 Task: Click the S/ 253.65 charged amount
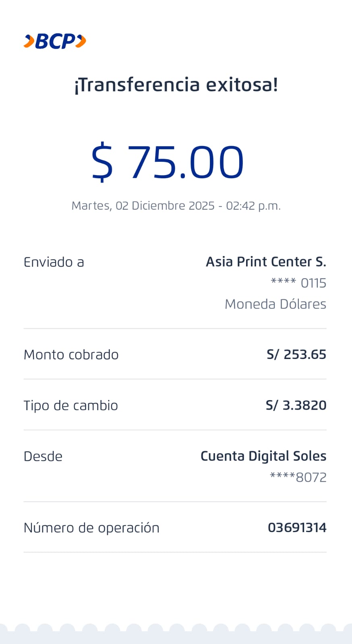(x=296, y=355)
